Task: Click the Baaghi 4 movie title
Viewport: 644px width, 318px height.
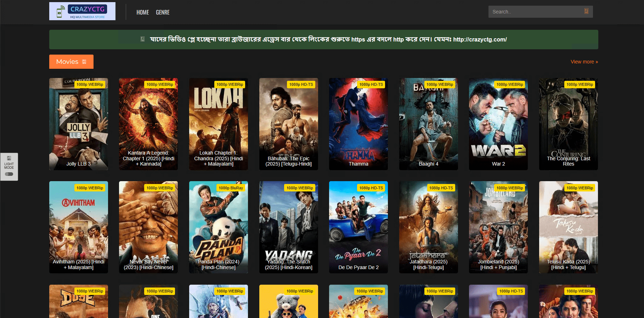Action: (428, 164)
